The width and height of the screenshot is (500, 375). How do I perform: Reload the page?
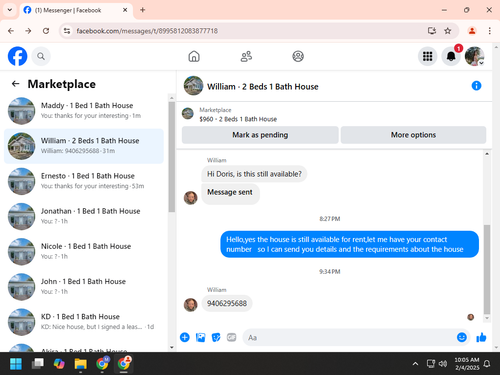tap(46, 31)
